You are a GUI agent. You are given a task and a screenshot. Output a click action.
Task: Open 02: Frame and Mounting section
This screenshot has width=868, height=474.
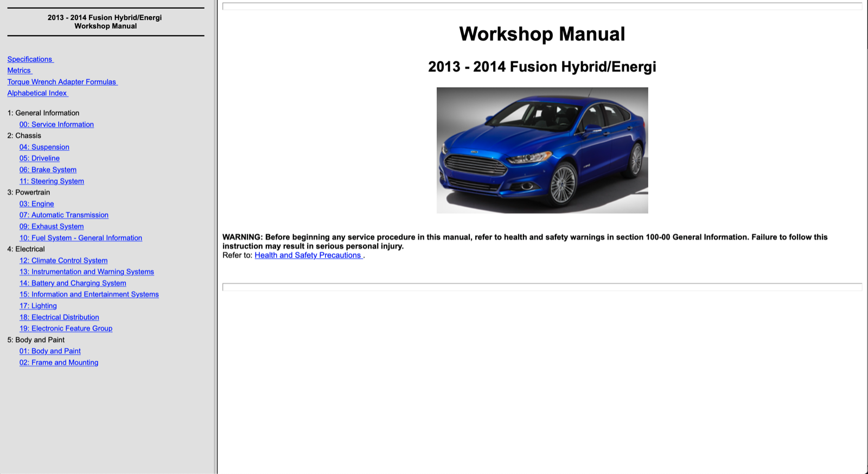[x=59, y=363]
